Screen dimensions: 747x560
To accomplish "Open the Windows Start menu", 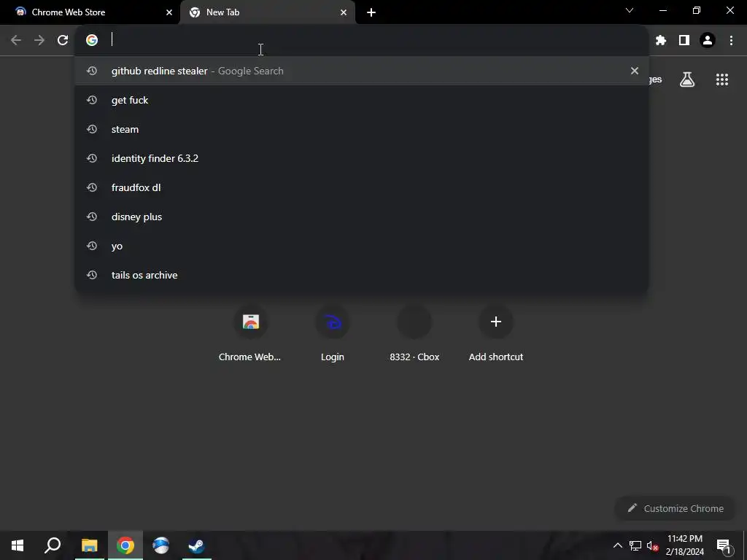I will coord(18,545).
